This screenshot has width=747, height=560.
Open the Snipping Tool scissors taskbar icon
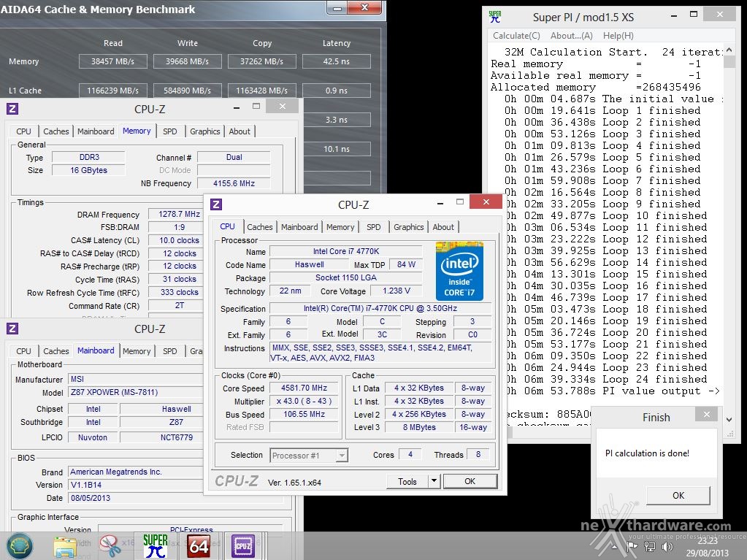coord(110,545)
